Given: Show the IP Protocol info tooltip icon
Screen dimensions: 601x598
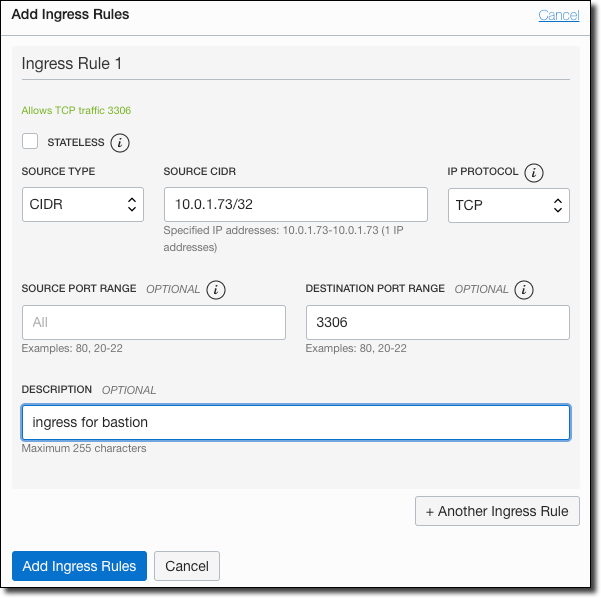Looking at the screenshot, I should pyautogui.click(x=534, y=172).
